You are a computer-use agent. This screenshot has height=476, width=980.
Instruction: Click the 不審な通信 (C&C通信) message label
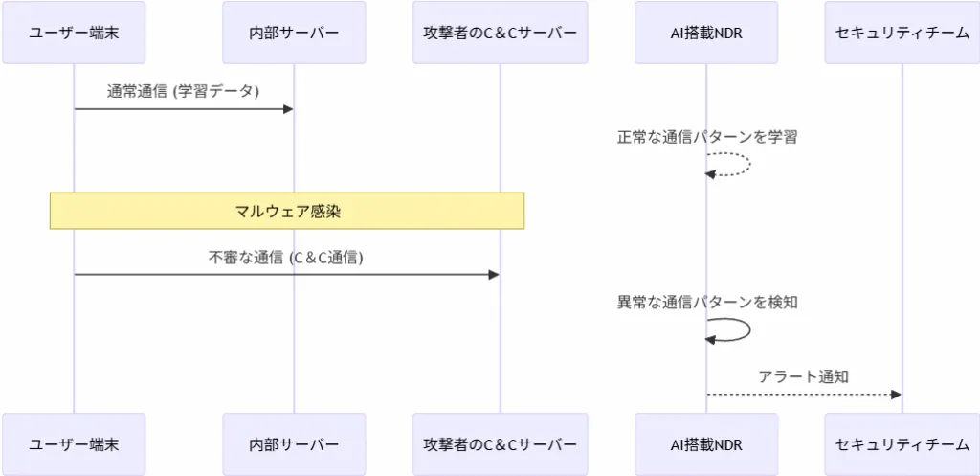[x=286, y=257]
